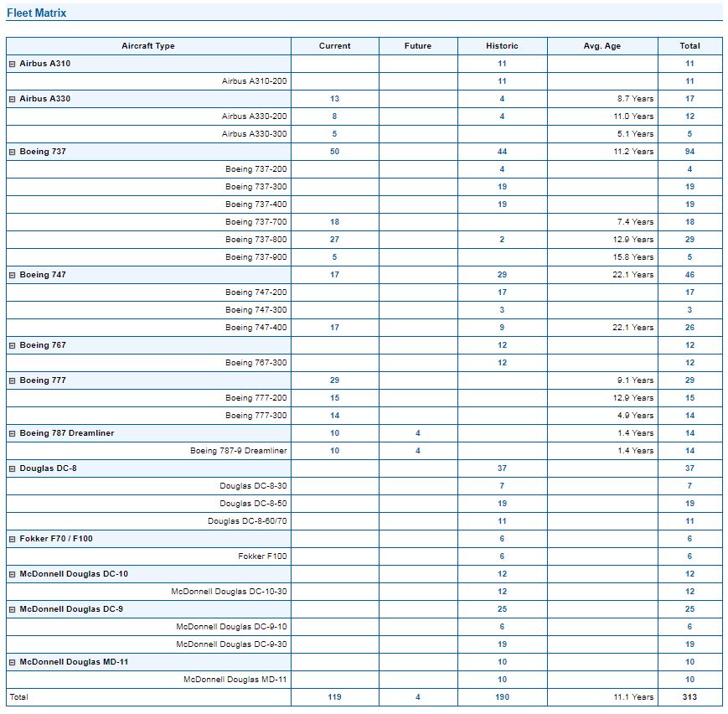Select the McDonnell Douglas DC-10-30 row label
This screenshot has width=728, height=714.
229,592
